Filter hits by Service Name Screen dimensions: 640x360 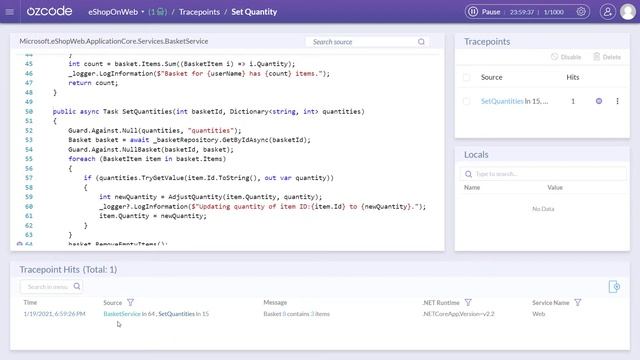pyautogui.click(x=578, y=302)
